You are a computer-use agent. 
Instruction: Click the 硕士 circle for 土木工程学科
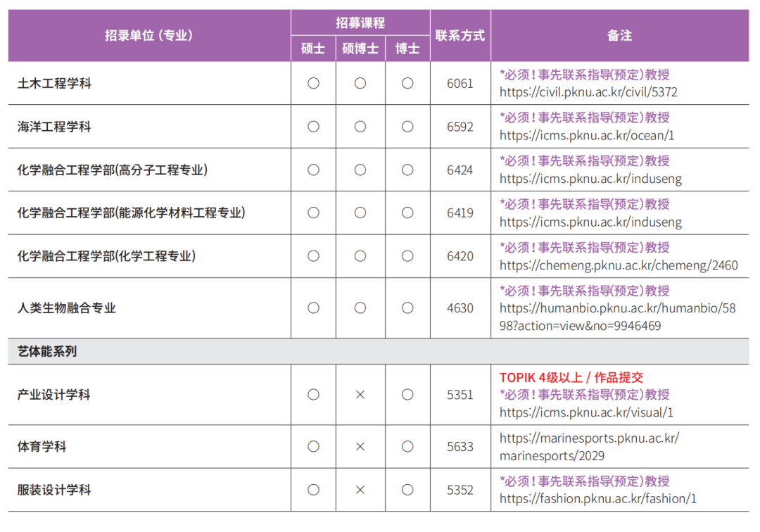coord(313,83)
